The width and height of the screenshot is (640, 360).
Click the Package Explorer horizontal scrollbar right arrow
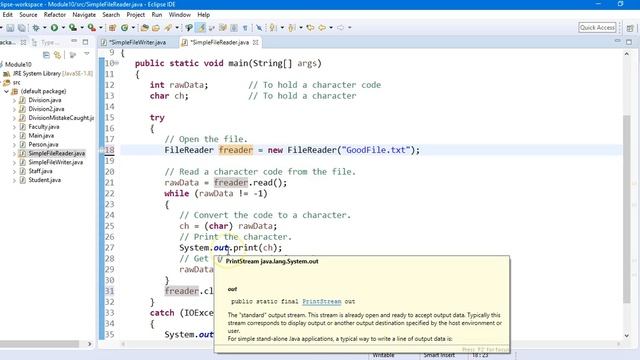89,344
